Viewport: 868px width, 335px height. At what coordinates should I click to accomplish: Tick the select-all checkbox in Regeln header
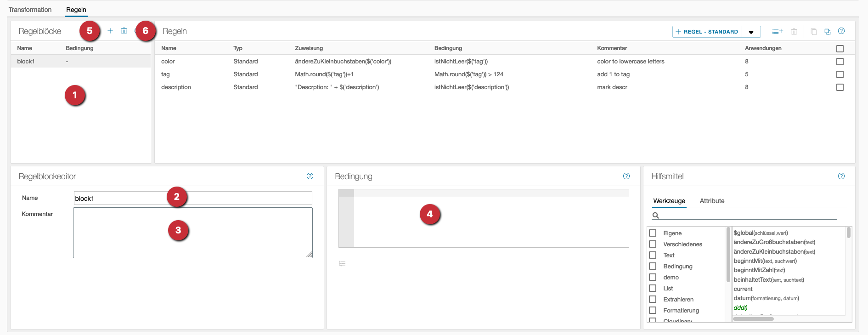pos(840,49)
